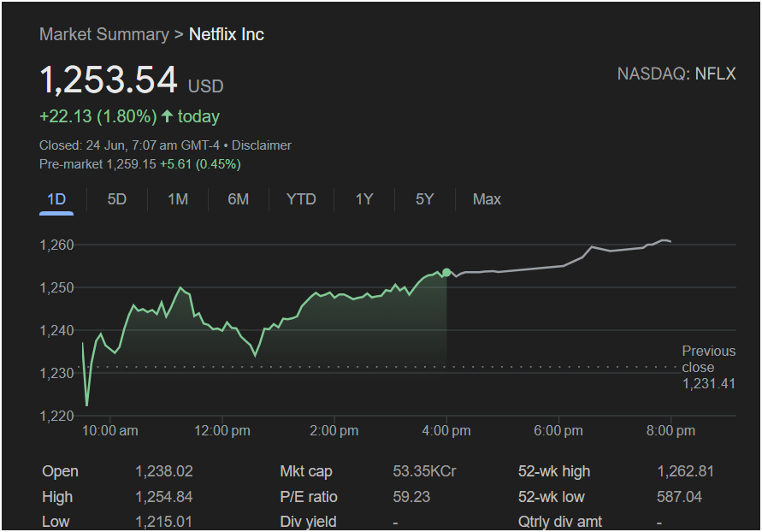Click the 52-wk high value 1,262.81

click(685, 471)
